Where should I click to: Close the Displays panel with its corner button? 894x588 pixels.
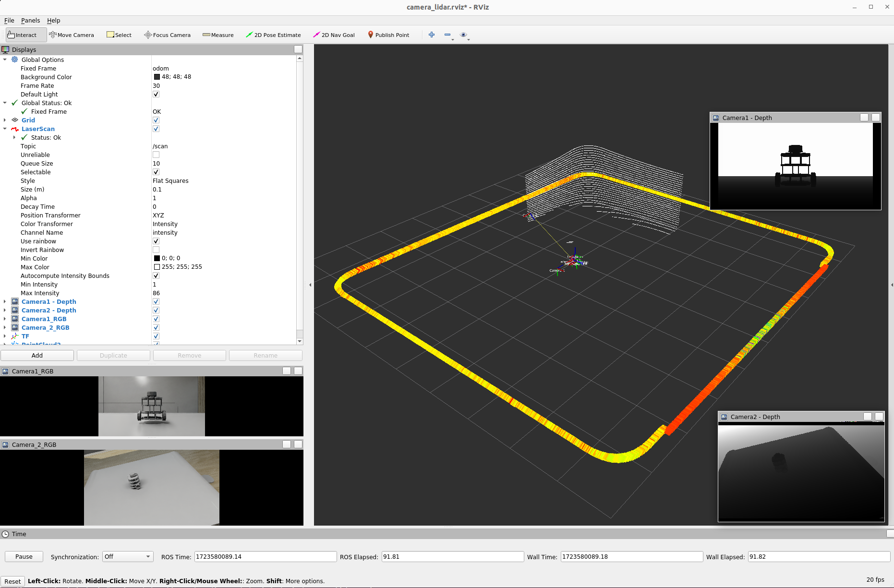298,49
